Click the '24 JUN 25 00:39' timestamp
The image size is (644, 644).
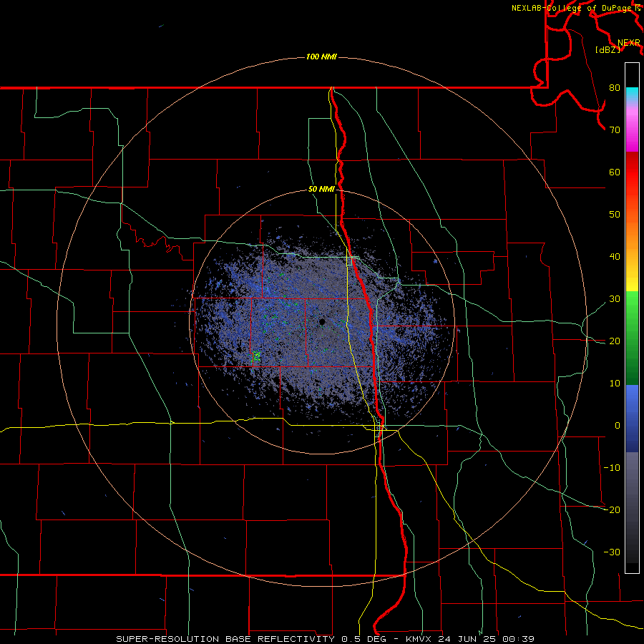click(x=487, y=639)
